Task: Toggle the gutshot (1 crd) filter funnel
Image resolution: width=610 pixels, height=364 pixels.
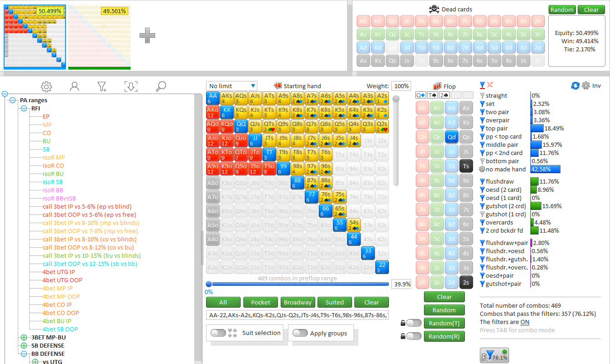Action: [483, 214]
